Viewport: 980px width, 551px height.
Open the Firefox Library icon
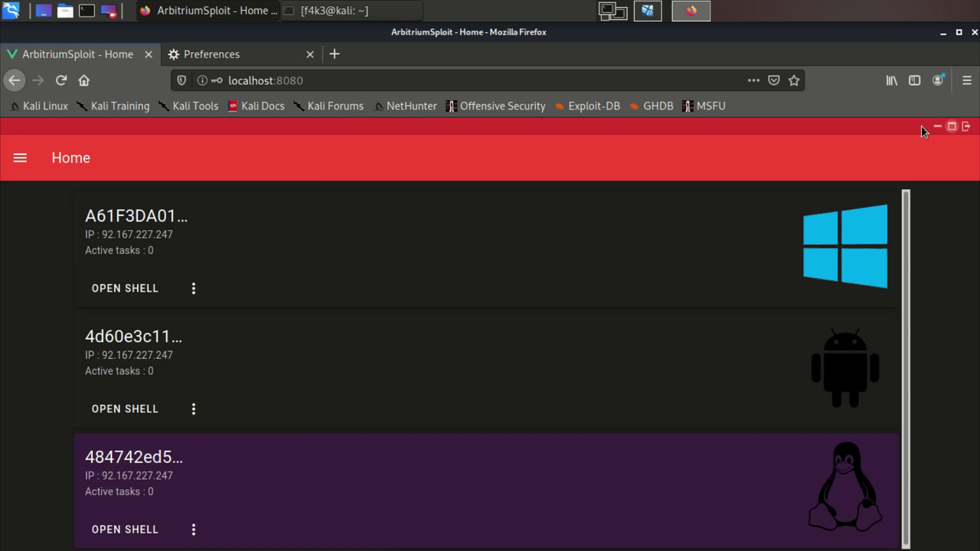coord(891,80)
